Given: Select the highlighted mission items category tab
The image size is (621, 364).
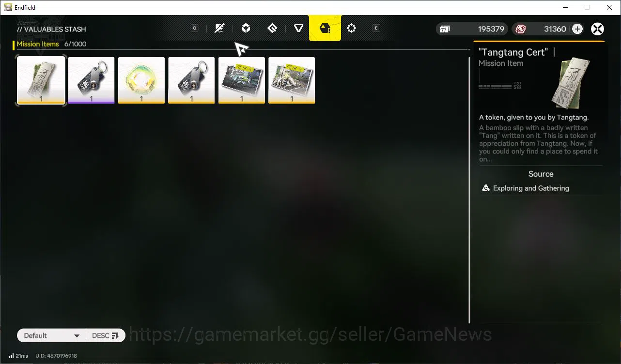Looking at the screenshot, I should [x=325, y=28].
